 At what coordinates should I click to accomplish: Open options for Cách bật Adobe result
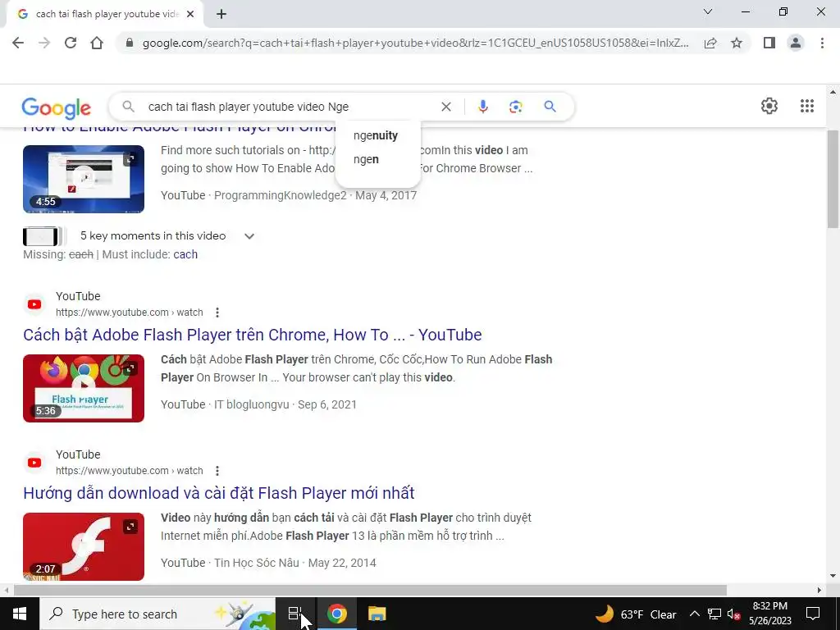pyautogui.click(x=217, y=313)
